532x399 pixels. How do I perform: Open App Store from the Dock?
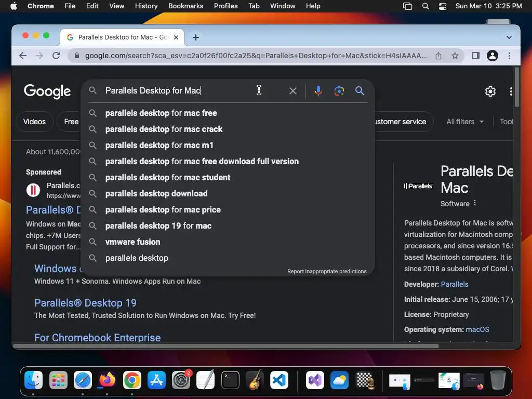click(156, 380)
